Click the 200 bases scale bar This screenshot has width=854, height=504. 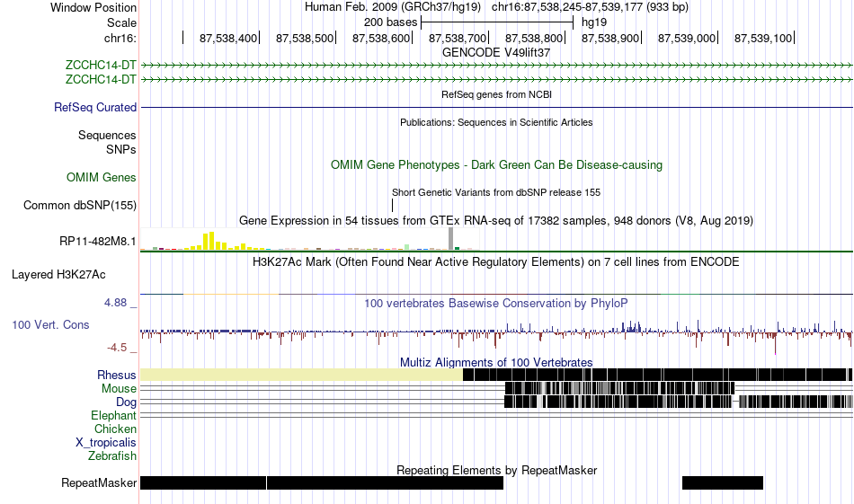[x=497, y=22]
